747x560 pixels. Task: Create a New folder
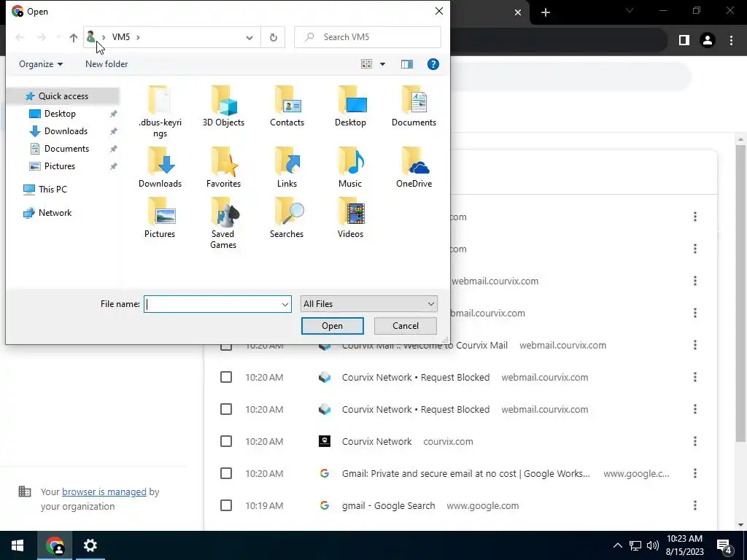[107, 64]
